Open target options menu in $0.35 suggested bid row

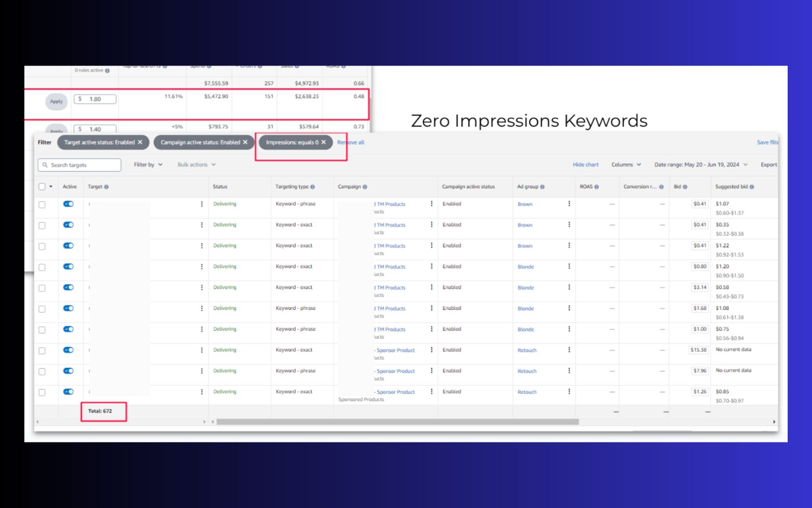[x=201, y=225]
